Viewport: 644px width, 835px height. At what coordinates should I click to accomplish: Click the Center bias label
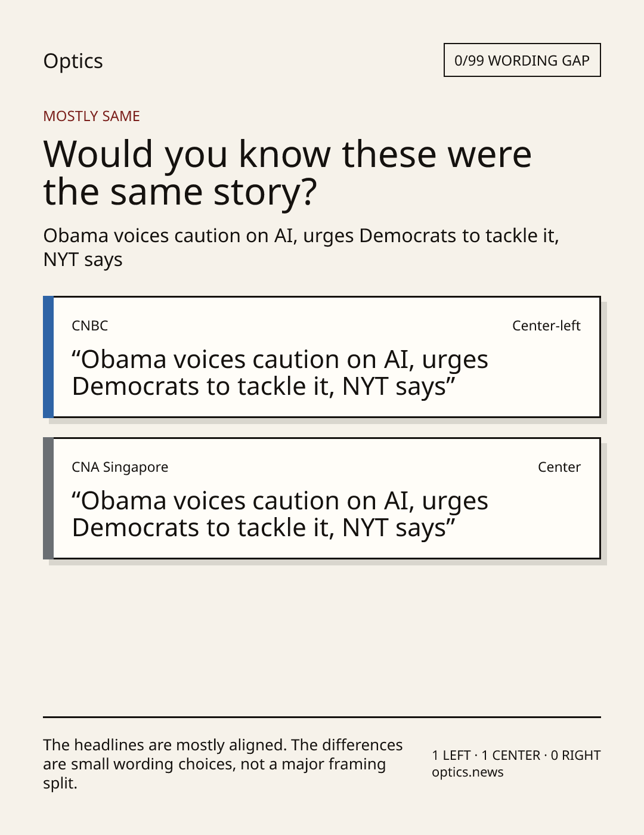tap(559, 467)
